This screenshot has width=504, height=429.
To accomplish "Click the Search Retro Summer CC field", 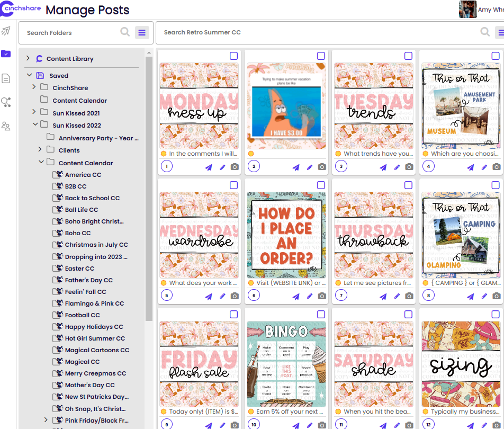I will (318, 32).
